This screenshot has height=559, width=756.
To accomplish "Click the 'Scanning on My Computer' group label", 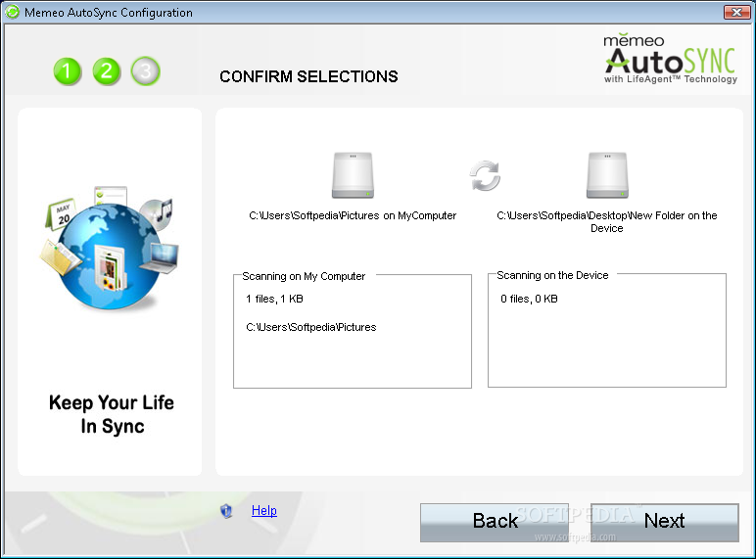I will click(304, 276).
